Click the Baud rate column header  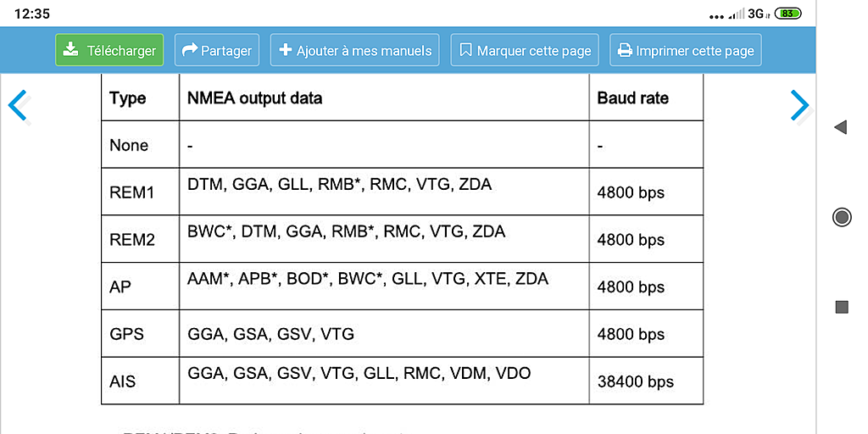pyautogui.click(x=632, y=98)
